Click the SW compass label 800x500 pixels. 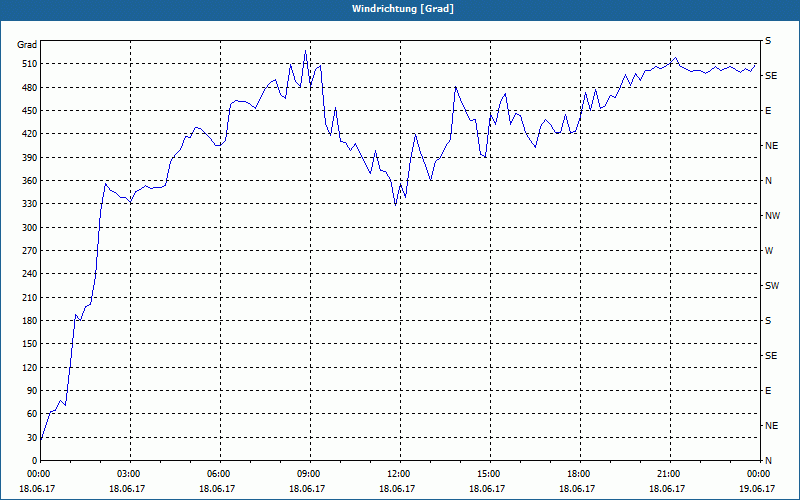[x=772, y=286]
